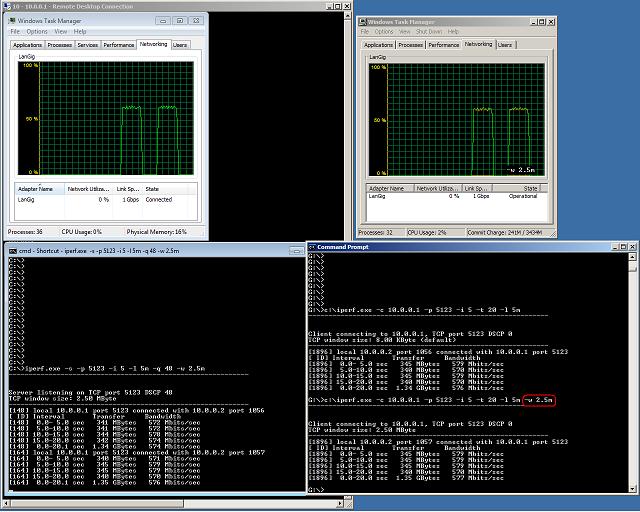Minimize the Remote Desktop Connection window
The image size is (640, 512).
pos(330,6)
